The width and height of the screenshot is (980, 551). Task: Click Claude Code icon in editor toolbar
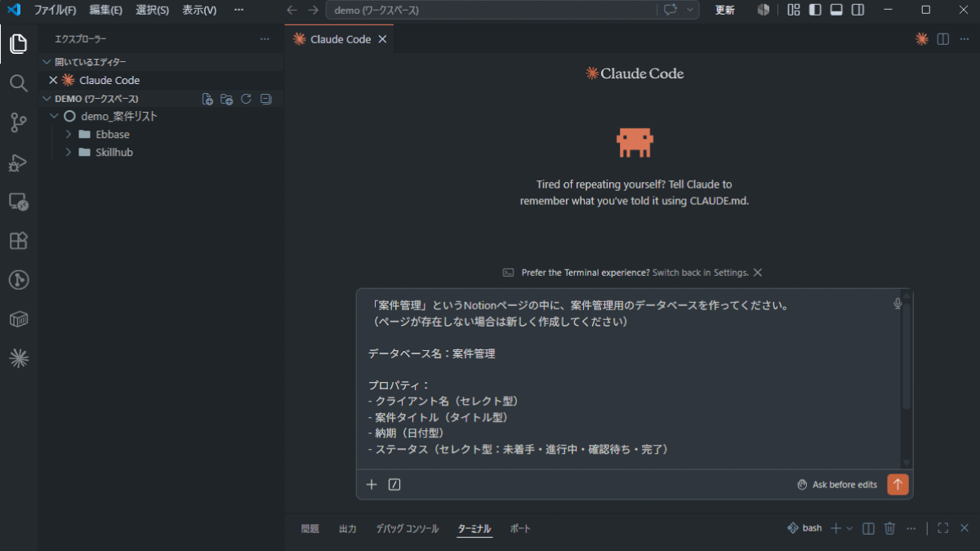click(x=922, y=39)
